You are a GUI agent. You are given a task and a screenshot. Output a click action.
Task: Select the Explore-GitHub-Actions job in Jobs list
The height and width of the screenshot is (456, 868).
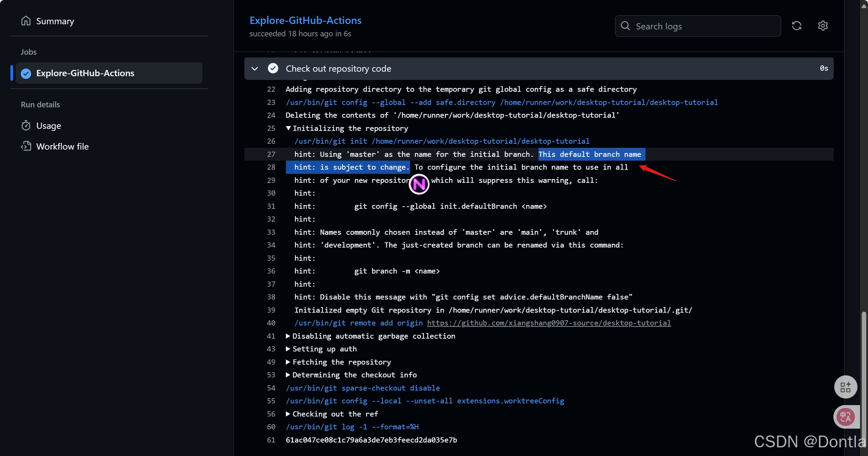(x=85, y=73)
